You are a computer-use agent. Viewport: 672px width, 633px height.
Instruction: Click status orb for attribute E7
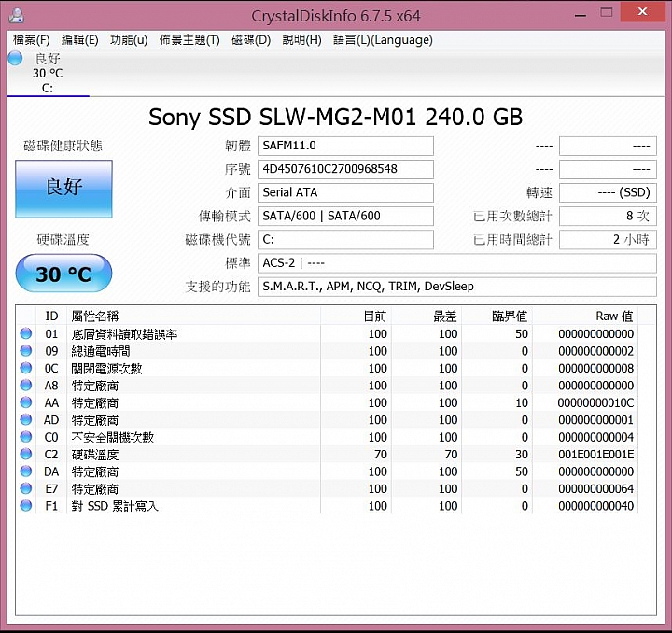[26, 488]
